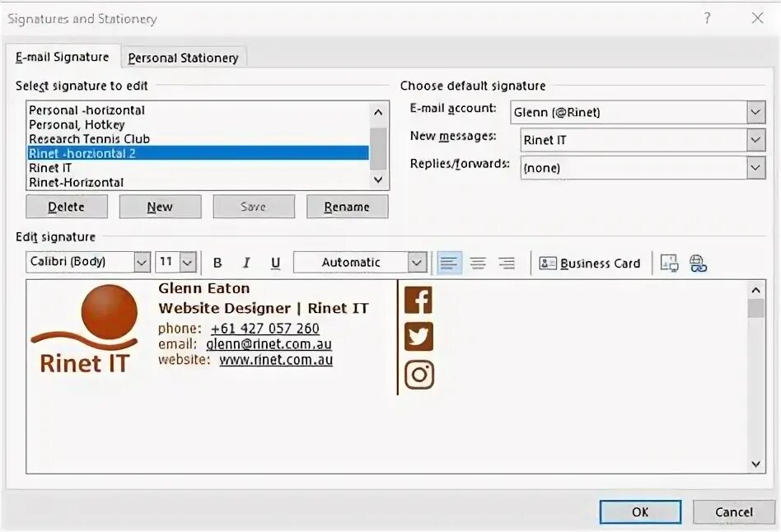The image size is (781, 532).
Task: Click the Save button
Action: (x=254, y=207)
